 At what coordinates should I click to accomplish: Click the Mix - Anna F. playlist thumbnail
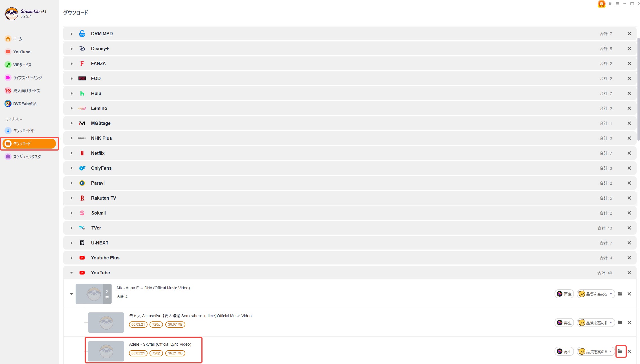tap(93, 294)
